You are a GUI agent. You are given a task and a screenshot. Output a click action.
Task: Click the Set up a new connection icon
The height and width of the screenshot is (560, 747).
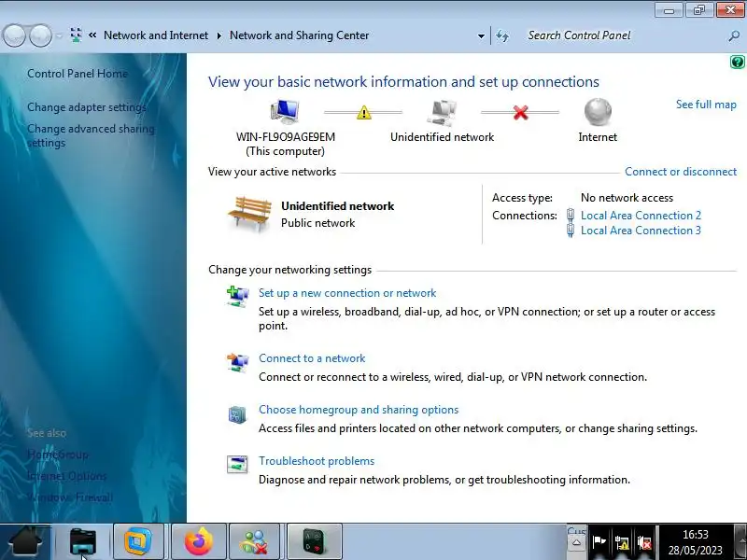[x=237, y=296]
